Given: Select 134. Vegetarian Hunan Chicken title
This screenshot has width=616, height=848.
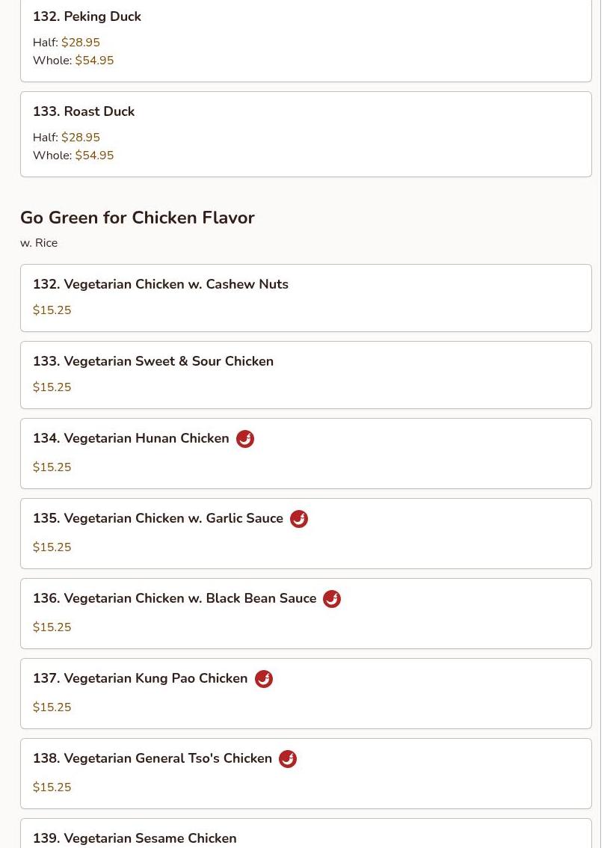Looking at the screenshot, I should point(131,438).
